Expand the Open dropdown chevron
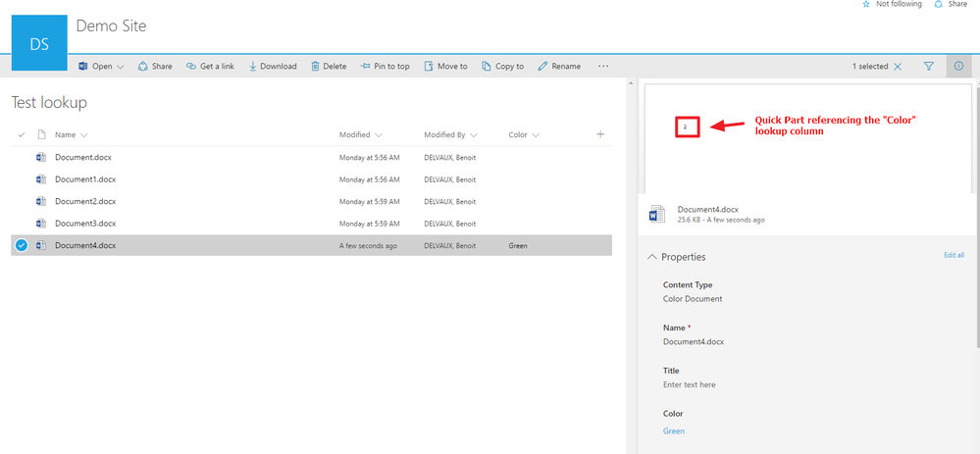This screenshot has height=454, width=980. tap(121, 67)
